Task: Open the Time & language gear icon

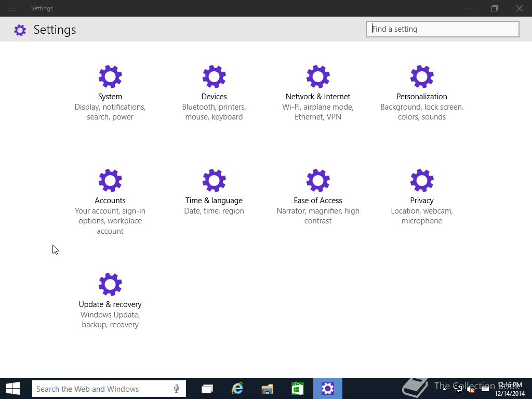Action: 214,180
